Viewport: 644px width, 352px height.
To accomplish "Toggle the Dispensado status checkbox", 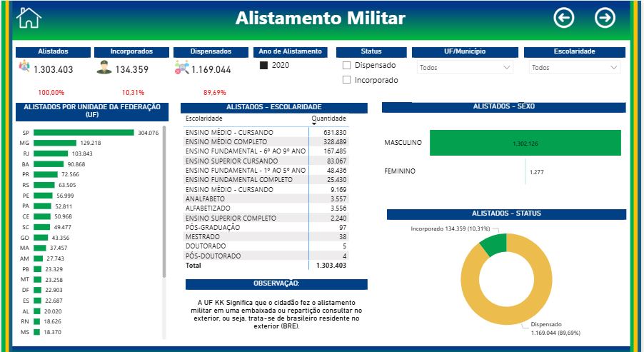I will [x=347, y=65].
